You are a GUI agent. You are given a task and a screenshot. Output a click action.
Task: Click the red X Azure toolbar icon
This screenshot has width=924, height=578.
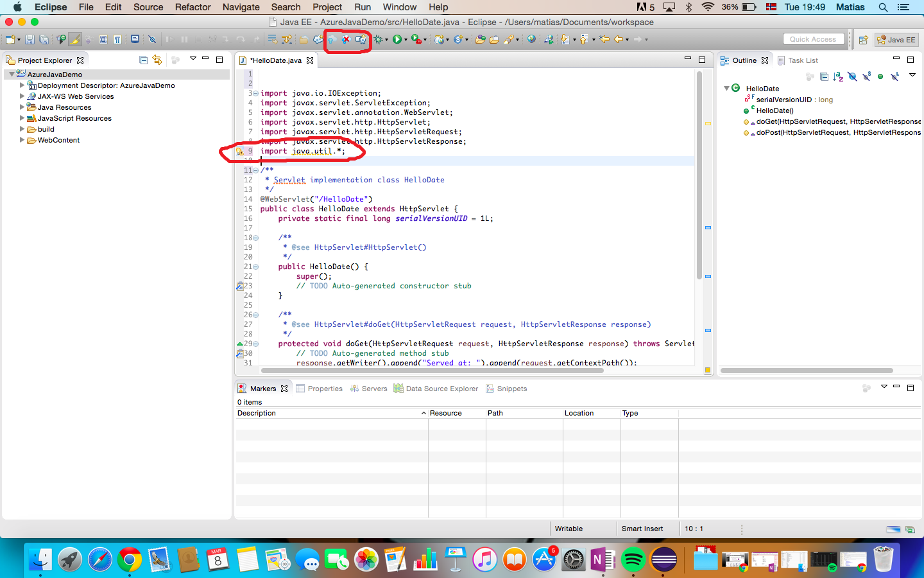(x=346, y=39)
